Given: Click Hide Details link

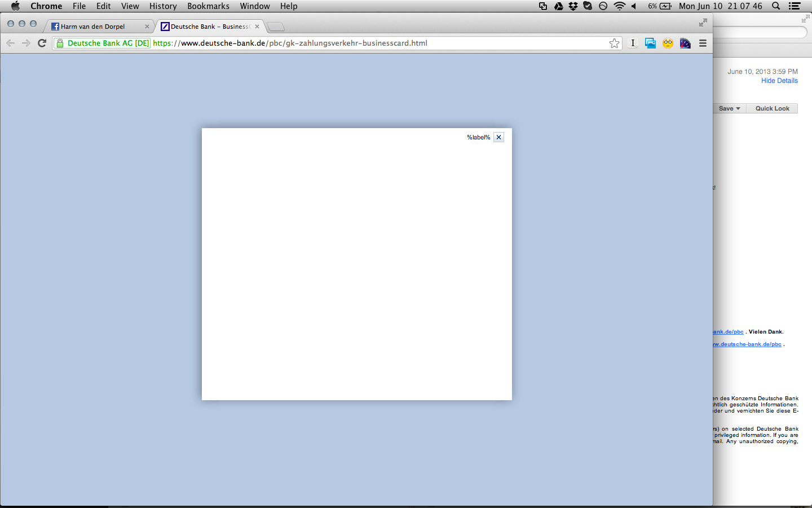Looking at the screenshot, I should (779, 81).
